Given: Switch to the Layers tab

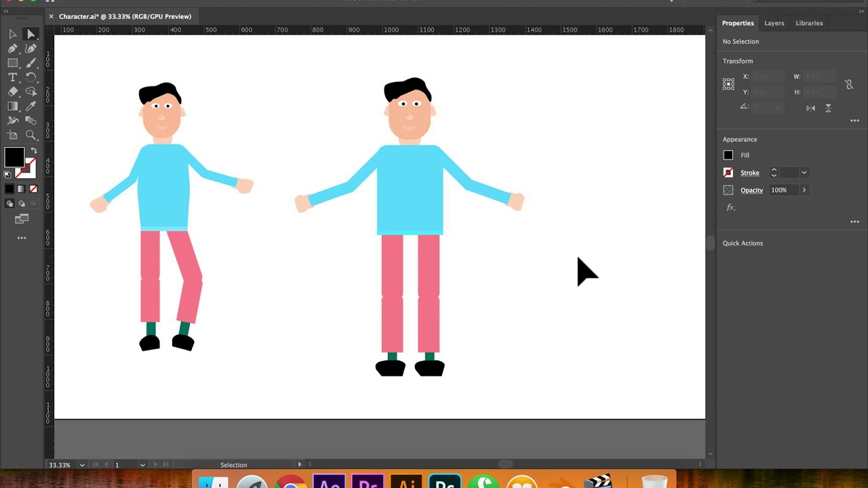Looking at the screenshot, I should (774, 23).
